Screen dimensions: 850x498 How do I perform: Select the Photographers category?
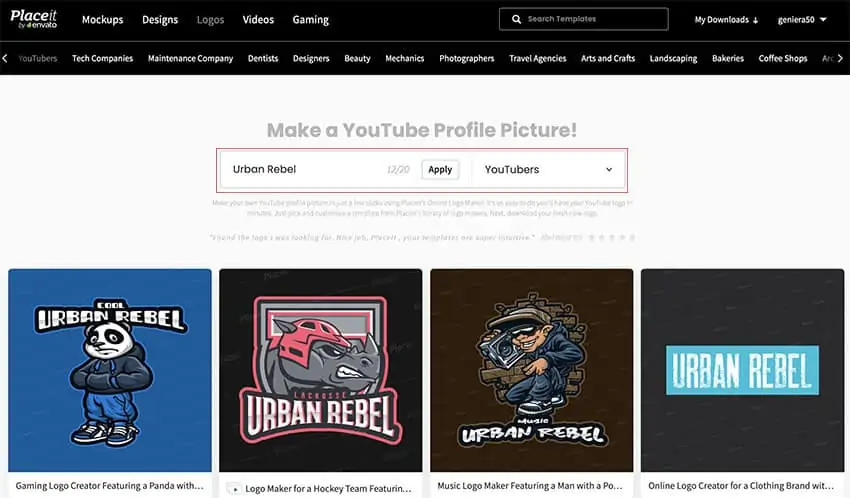[x=467, y=58]
